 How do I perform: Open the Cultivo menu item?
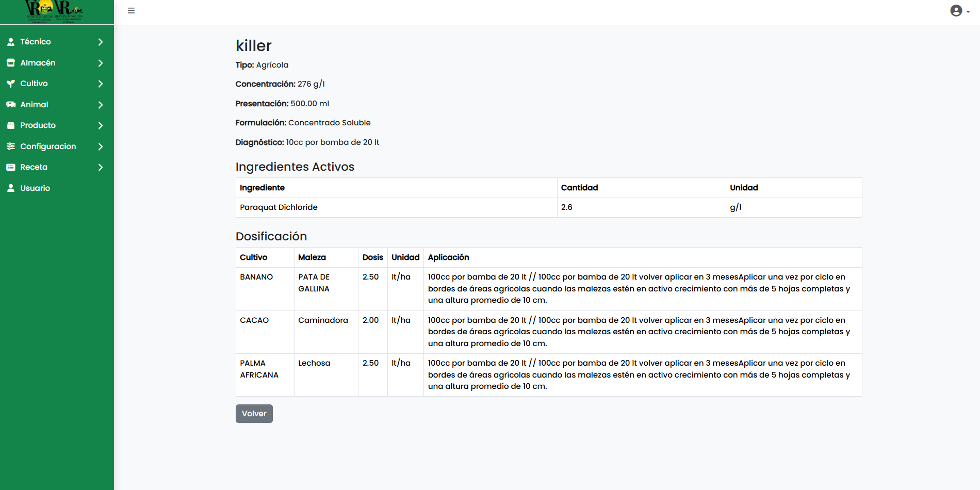(x=57, y=84)
